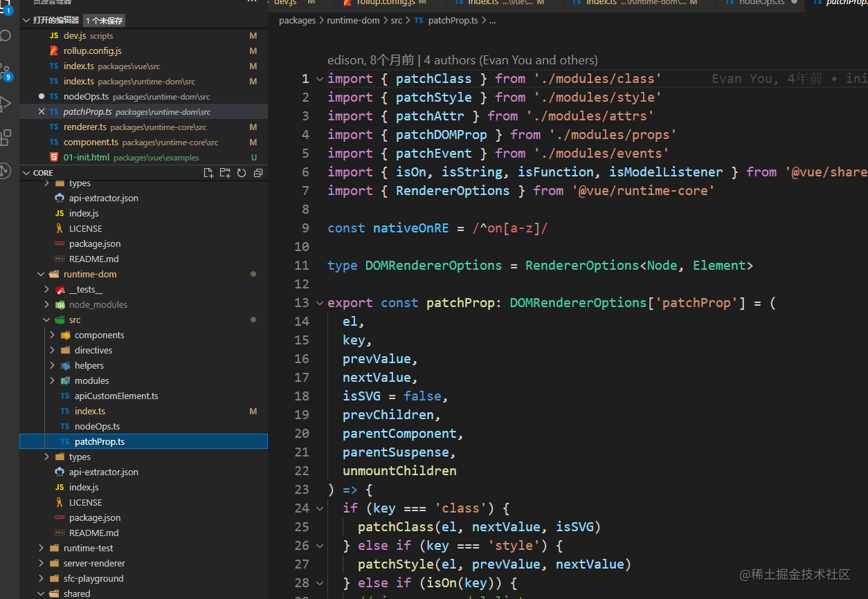The height and width of the screenshot is (599, 868).
Task: Collapse the runtime-dom folder
Action: click(42, 274)
